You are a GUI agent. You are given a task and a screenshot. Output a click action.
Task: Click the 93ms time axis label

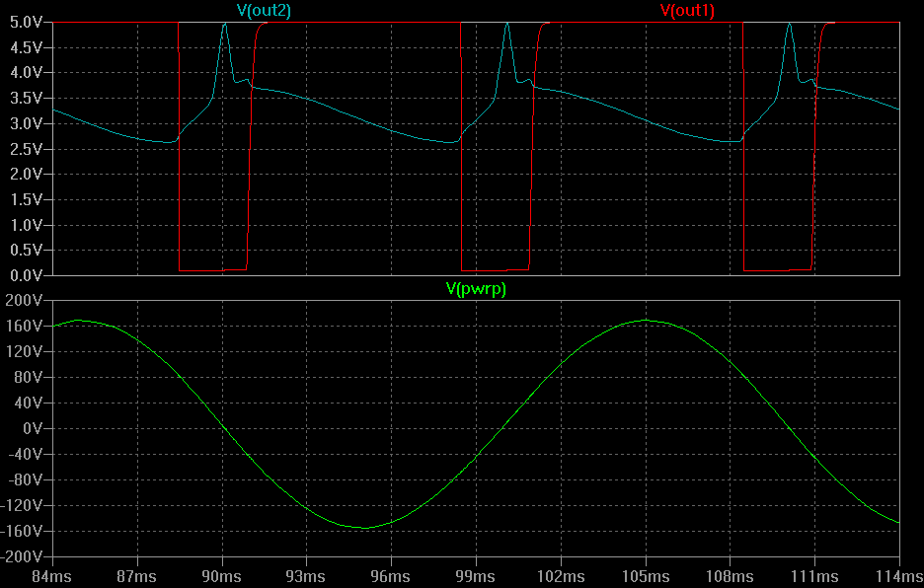point(306,576)
